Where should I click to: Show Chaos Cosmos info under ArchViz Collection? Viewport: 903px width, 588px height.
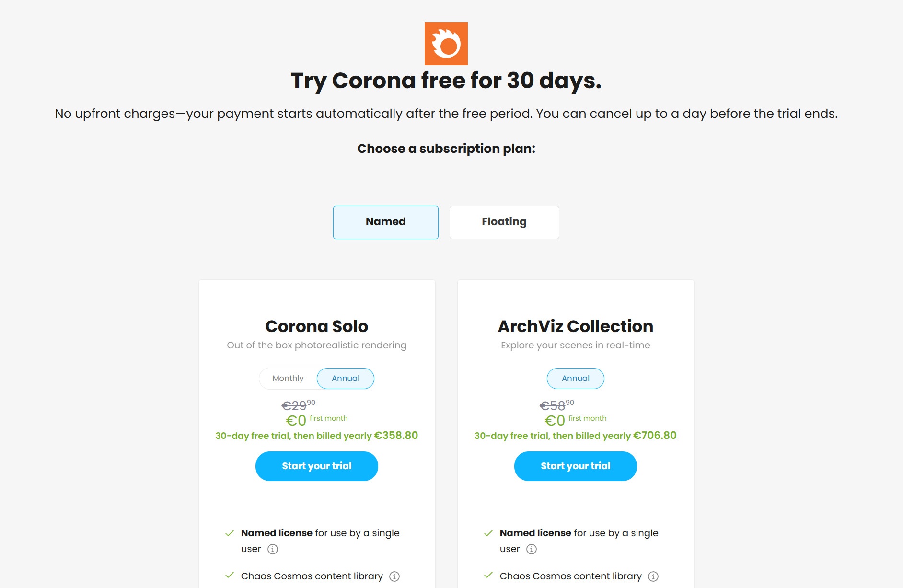click(653, 576)
